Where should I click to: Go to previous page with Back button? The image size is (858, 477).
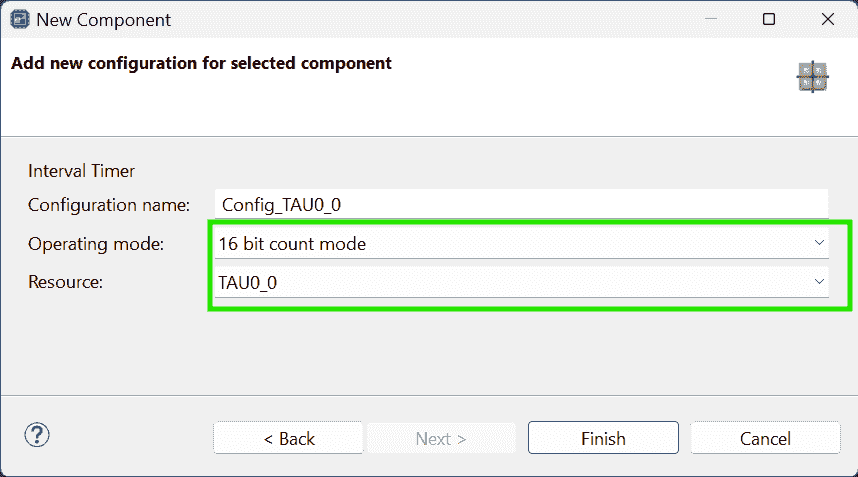tap(289, 438)
